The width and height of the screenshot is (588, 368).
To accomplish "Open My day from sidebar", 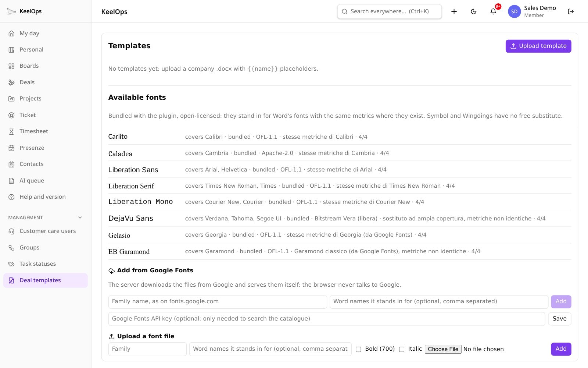I will (46, 33).
